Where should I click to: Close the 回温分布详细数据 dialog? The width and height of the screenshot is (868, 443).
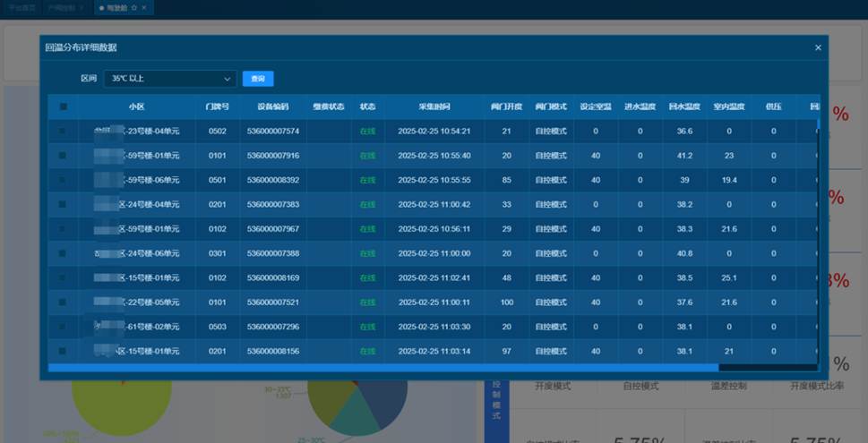(817, 47)
